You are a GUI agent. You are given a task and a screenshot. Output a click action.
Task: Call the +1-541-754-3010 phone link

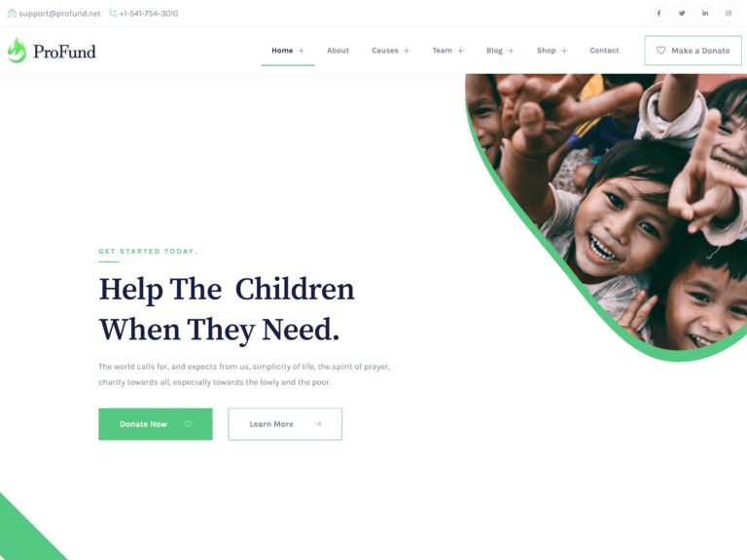pyautogui.click(x=149, y=14)
